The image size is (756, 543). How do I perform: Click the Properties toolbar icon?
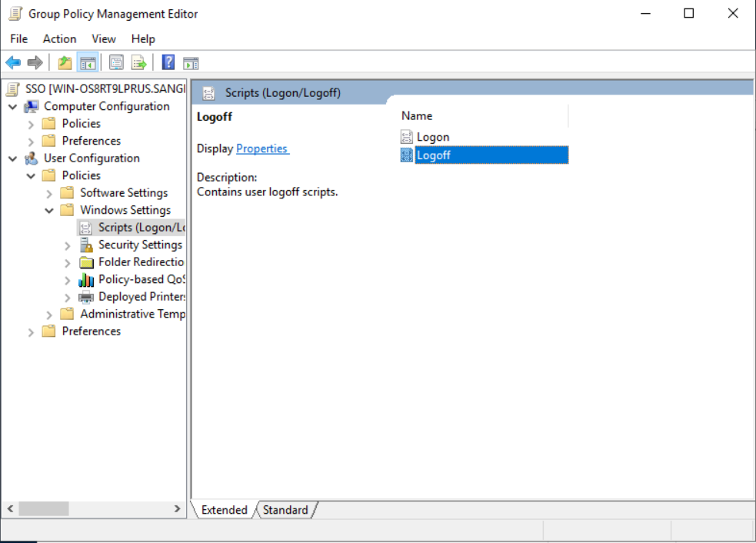(x=116, y=63)
